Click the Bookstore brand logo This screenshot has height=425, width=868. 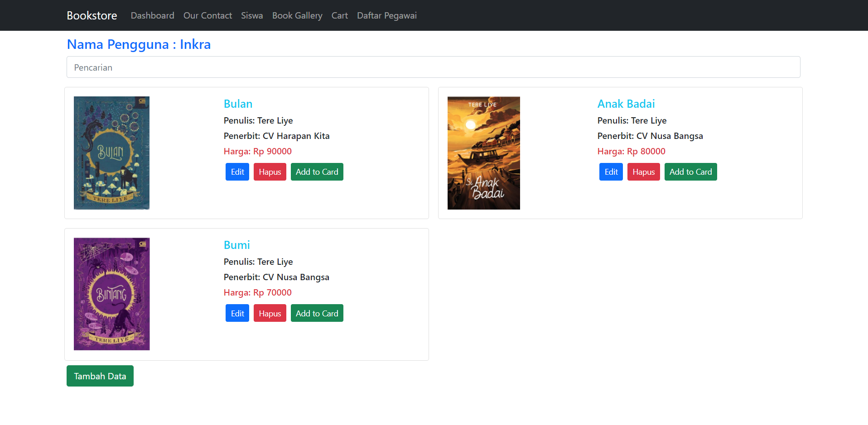[92, 15]
